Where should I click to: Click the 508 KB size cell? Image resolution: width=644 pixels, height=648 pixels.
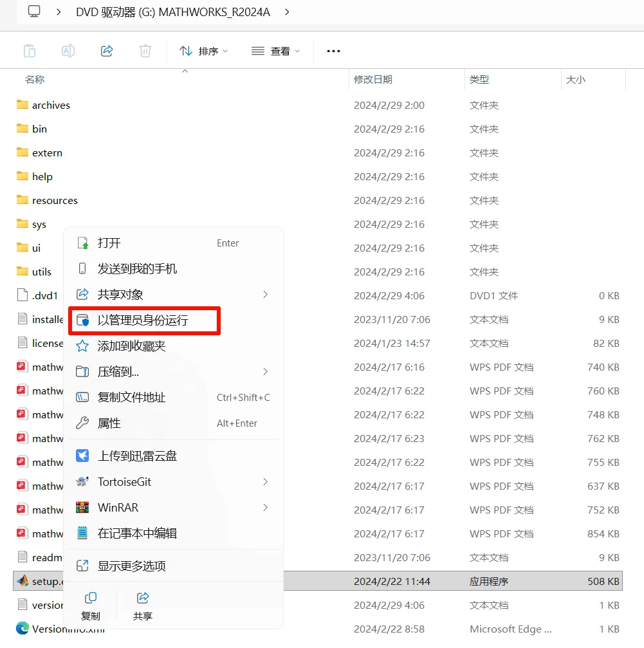point(603,581)
